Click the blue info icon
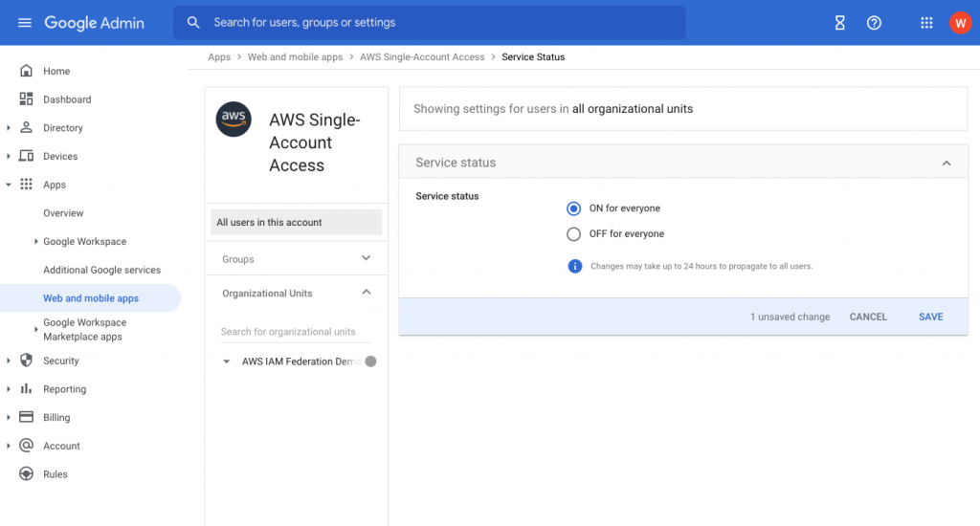Screen dimensions: 980x526 pos(574,266)
